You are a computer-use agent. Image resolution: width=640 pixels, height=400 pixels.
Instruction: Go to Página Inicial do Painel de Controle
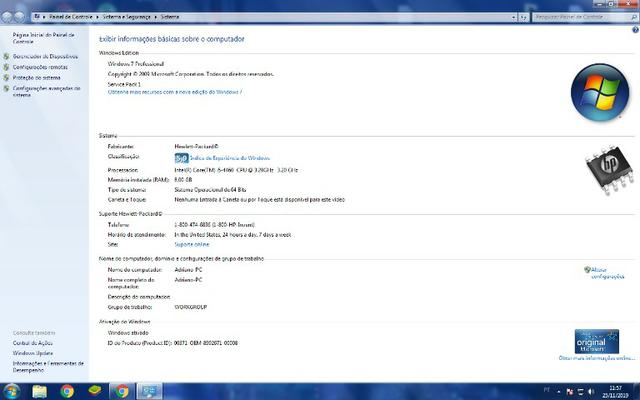pyautogui.click(x=43, y=38)
